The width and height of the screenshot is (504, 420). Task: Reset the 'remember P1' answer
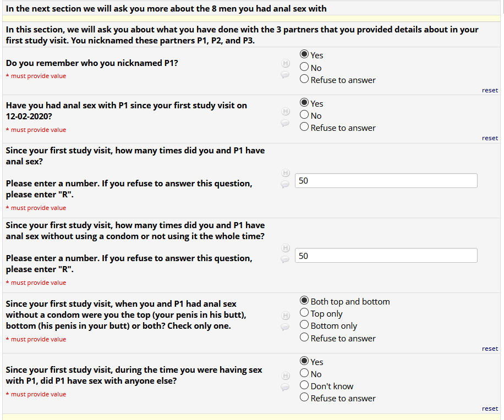(490, 90)
